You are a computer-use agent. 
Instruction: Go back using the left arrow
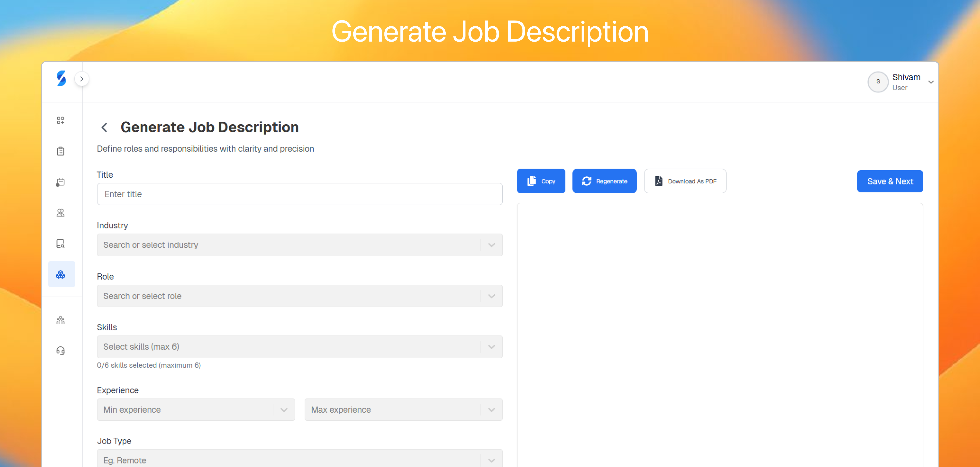[x=104, y=127]
